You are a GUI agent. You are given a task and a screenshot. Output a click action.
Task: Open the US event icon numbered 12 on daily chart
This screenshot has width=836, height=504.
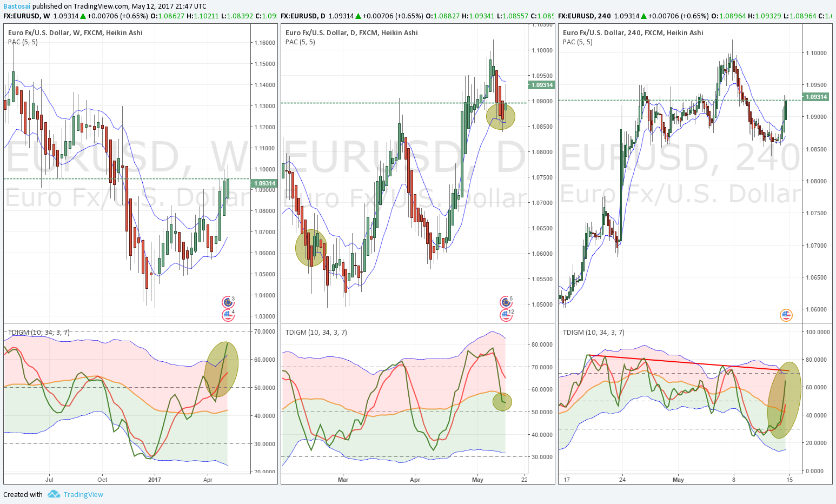506,315
